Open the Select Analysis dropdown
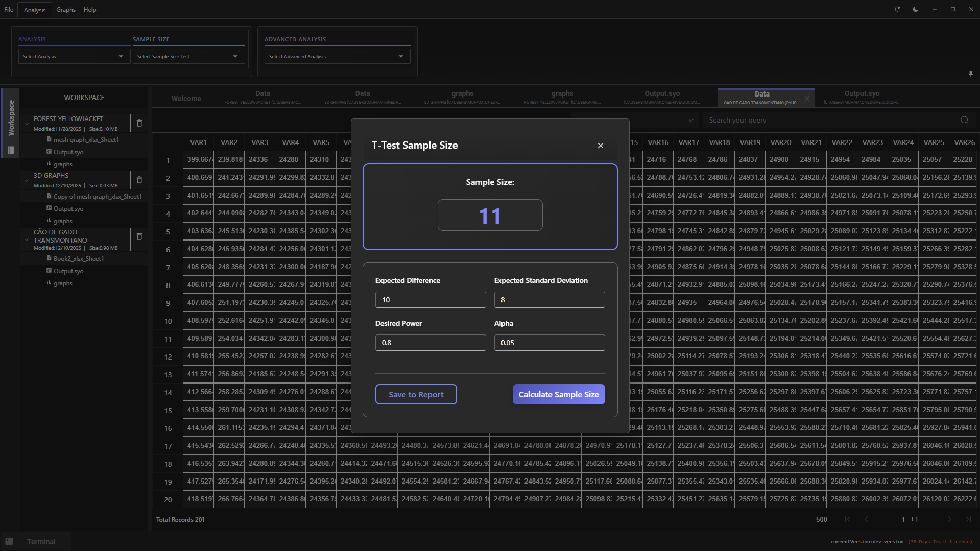This screenshot has width=980, height=551. (73, 56)
